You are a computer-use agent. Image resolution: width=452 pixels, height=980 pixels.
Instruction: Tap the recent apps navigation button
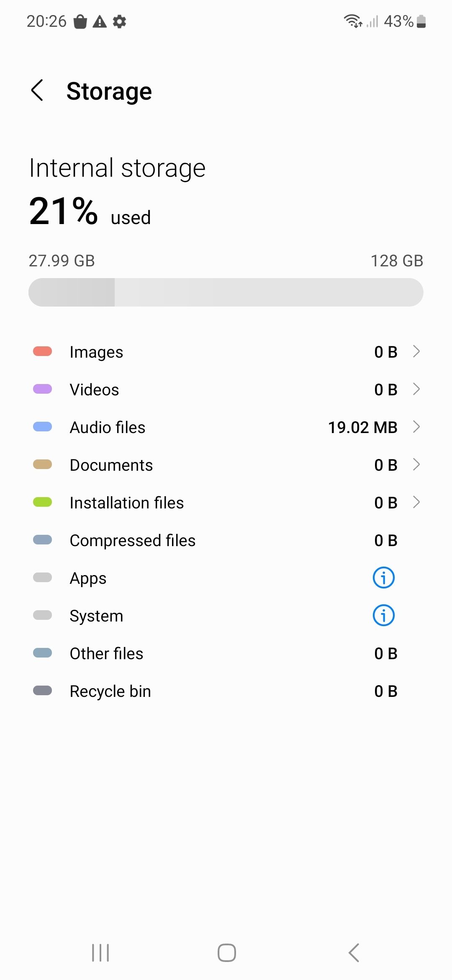100,953
